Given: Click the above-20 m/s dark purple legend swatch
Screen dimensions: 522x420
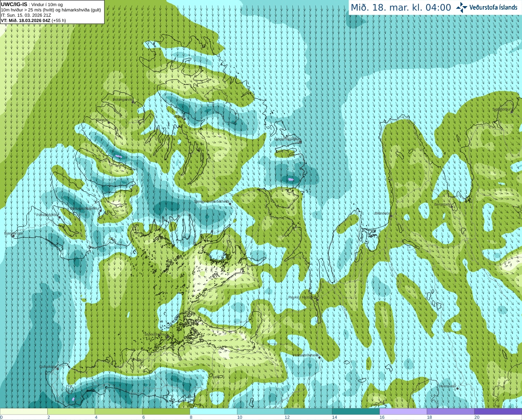Looking at the screenshot, I should pyautogui.click(x=498, y=411).
